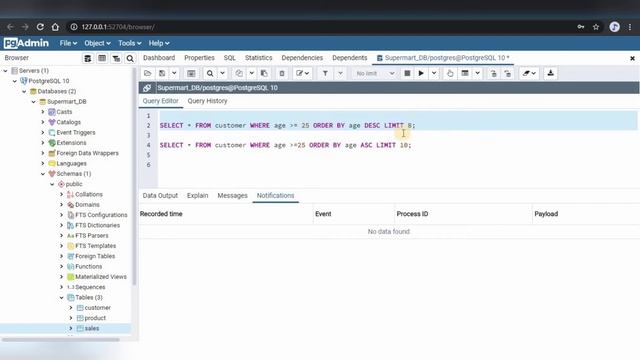Click connection status icon beside Supermart_DB
This screenshot has width=640, height=360.
click(147, 88)
